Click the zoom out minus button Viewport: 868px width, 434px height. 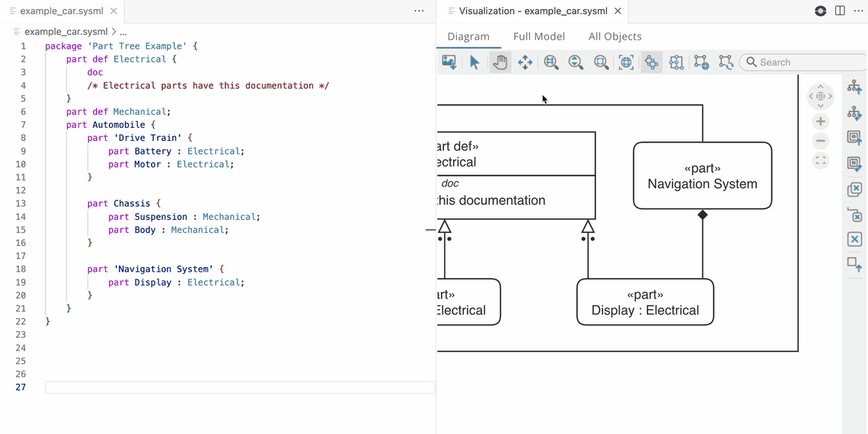820,141
